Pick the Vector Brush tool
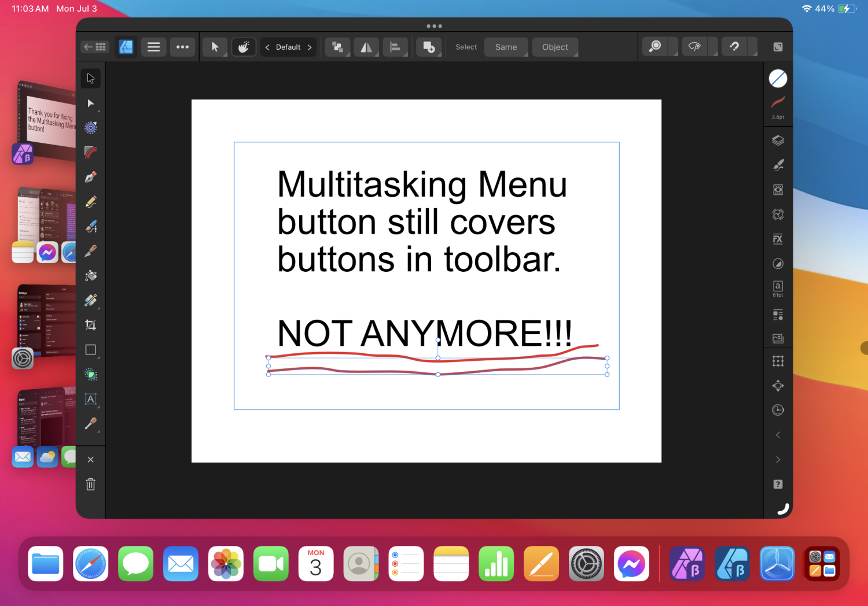This screenshot has height=606, width=868. tap(90, 226)
